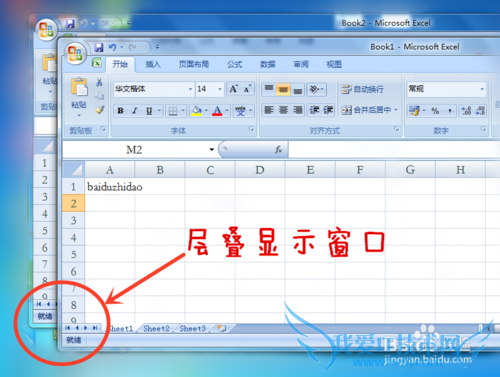
Task: Center text horizontally
Action: click(x=283, y=110)
